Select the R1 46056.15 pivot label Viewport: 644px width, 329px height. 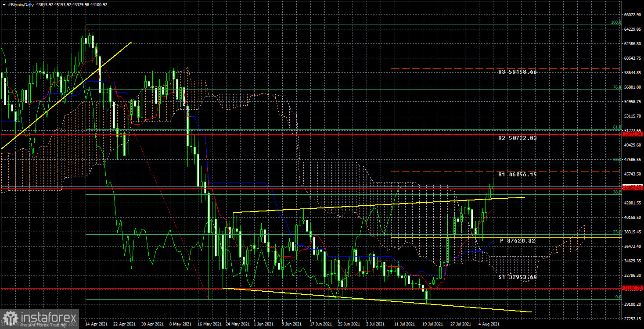click(x=518, y=174)
